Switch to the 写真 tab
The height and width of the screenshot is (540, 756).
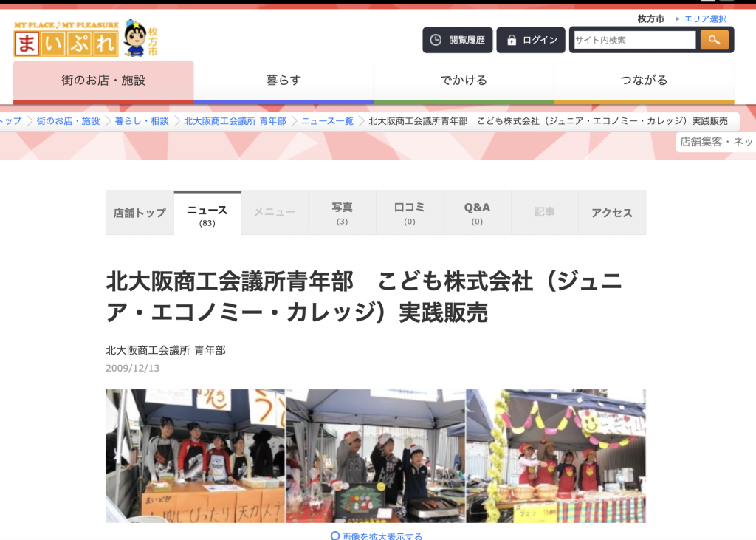342,213
